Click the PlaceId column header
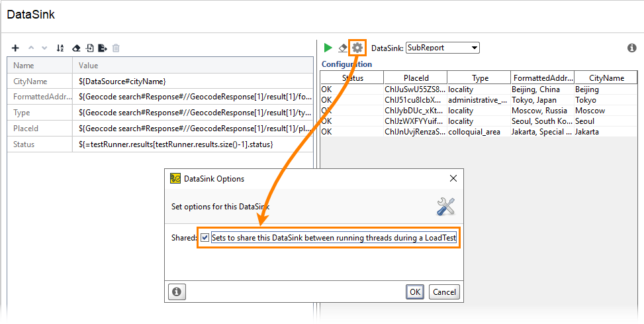 pos(416,78)
